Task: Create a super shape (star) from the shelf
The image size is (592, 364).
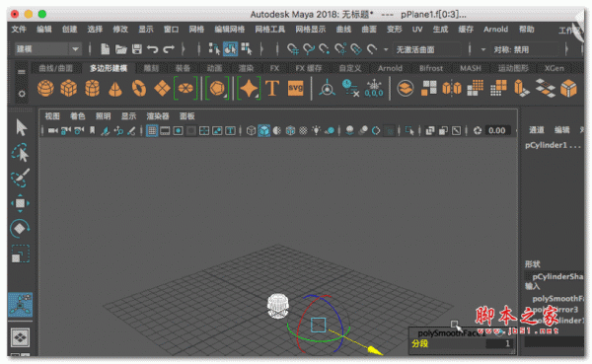Action: point(249,89)
